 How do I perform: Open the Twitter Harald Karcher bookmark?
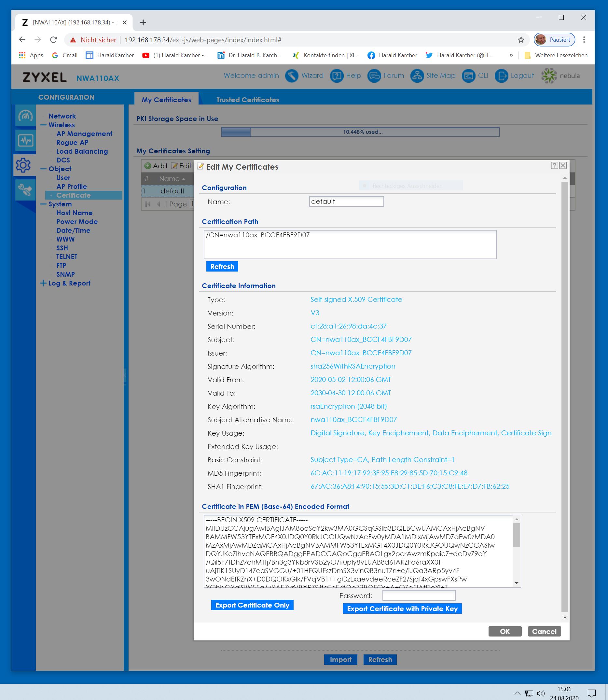pyautogui.click(x=459, y=55)
